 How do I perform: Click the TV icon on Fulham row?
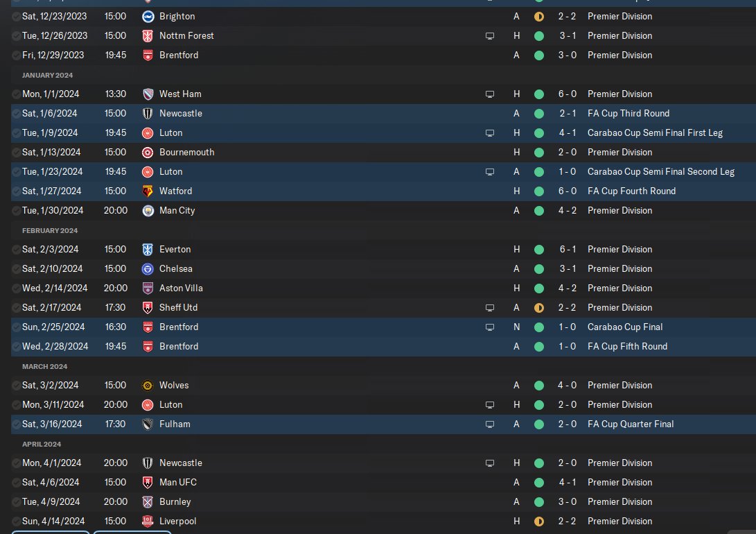490,424
